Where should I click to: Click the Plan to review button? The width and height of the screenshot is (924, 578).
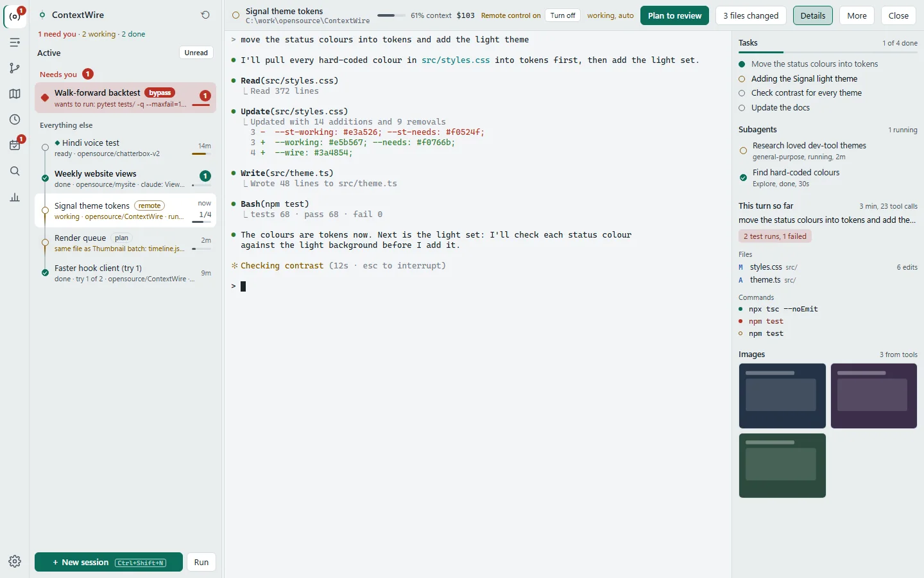[674, 15]
